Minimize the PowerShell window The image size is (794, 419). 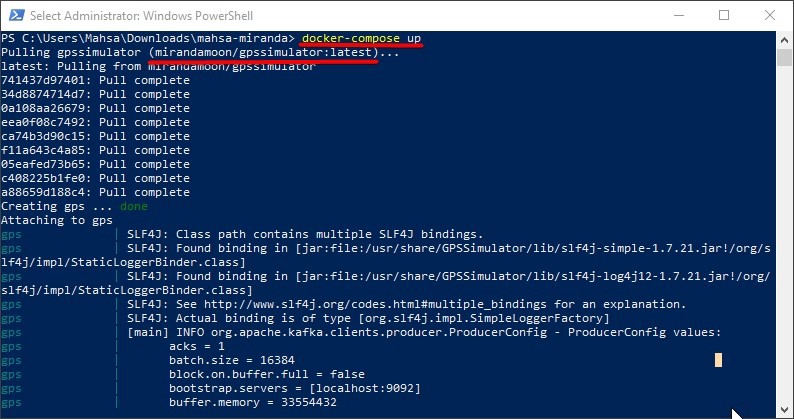pos(679,15)
